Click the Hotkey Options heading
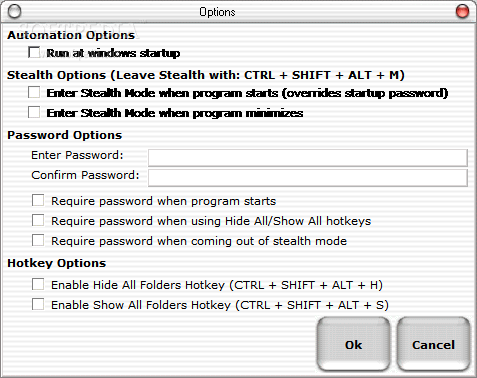 click(x=57, y=263)
